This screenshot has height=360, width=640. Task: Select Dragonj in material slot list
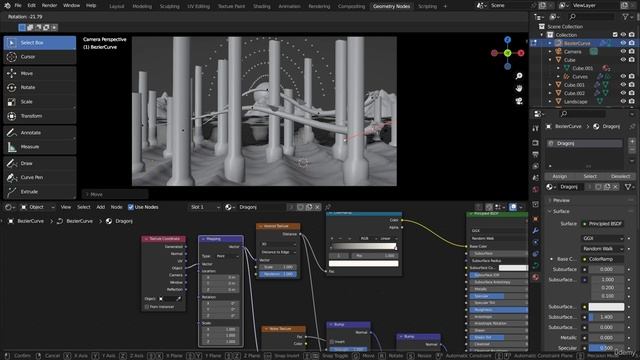585,144
